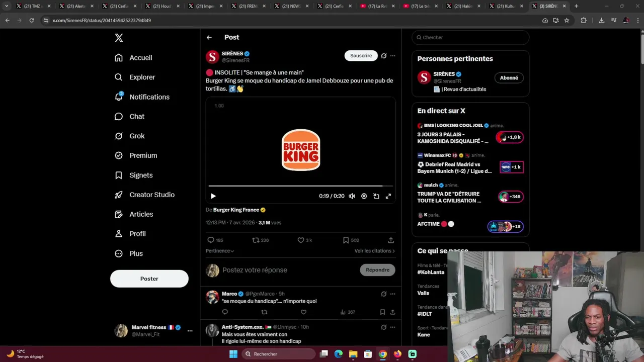Reload the page in Chrome
The height and width of the screenshot is (362, 644).
tap(32, 20)
